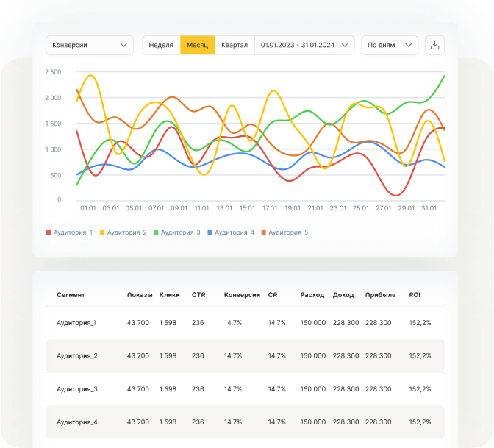The width and height of the screenshot is (494, 448).
Task: Toggle the yellow Аудитория_2 legend marker
Action: click(102, 232)
